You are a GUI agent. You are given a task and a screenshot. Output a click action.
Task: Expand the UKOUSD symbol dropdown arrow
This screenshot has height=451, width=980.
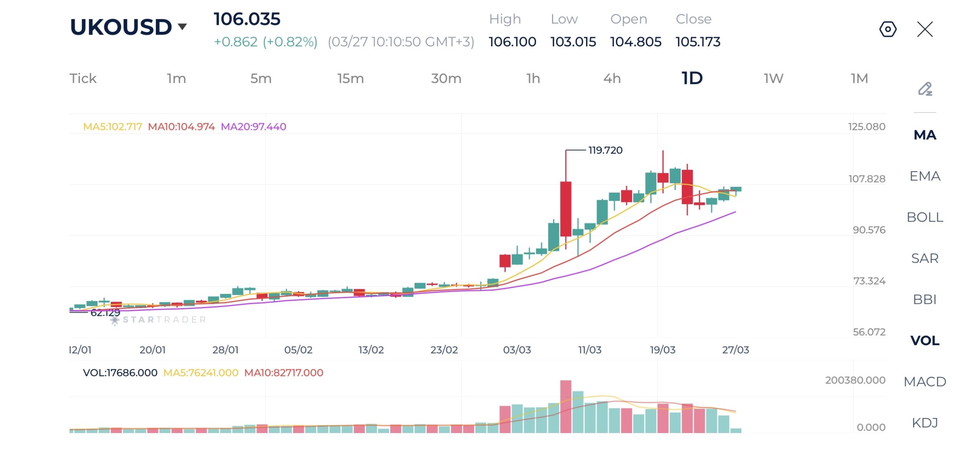point(182,26)
